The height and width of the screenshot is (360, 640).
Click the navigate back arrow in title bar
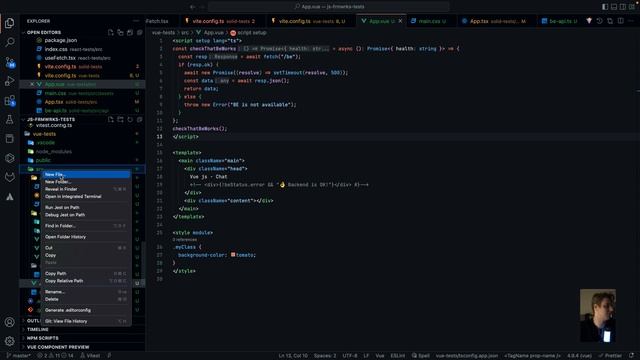(x=193, y=7)
